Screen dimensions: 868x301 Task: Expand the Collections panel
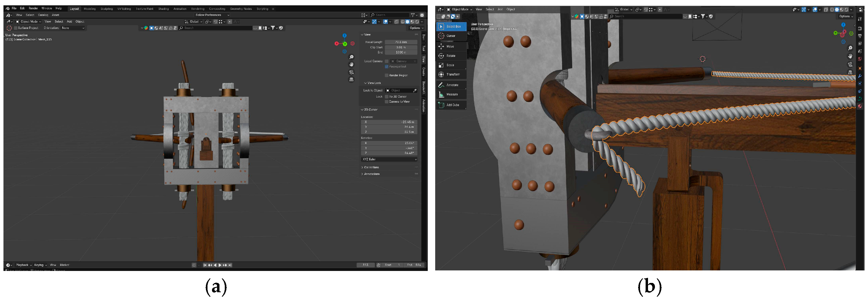tap(371, 167)
